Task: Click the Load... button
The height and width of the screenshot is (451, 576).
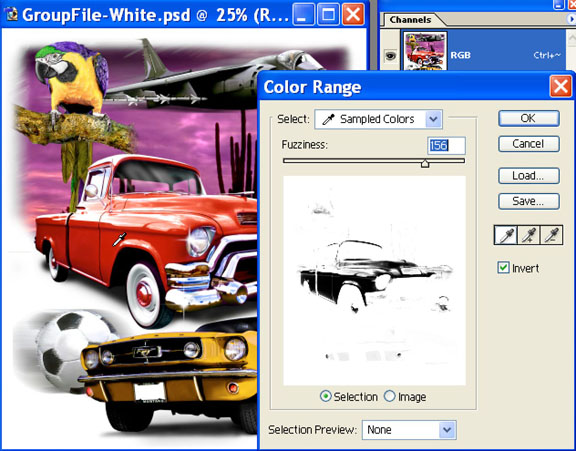Action: 529,176
